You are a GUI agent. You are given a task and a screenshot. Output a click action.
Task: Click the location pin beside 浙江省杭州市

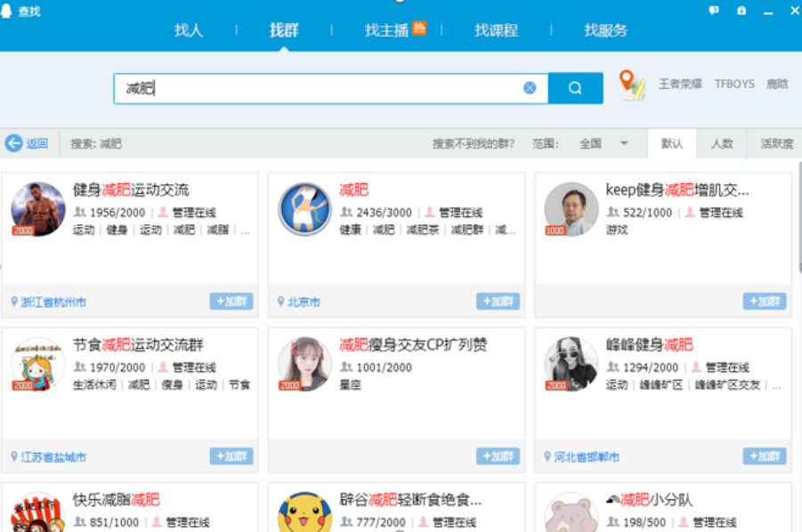[x=15, y=302]
